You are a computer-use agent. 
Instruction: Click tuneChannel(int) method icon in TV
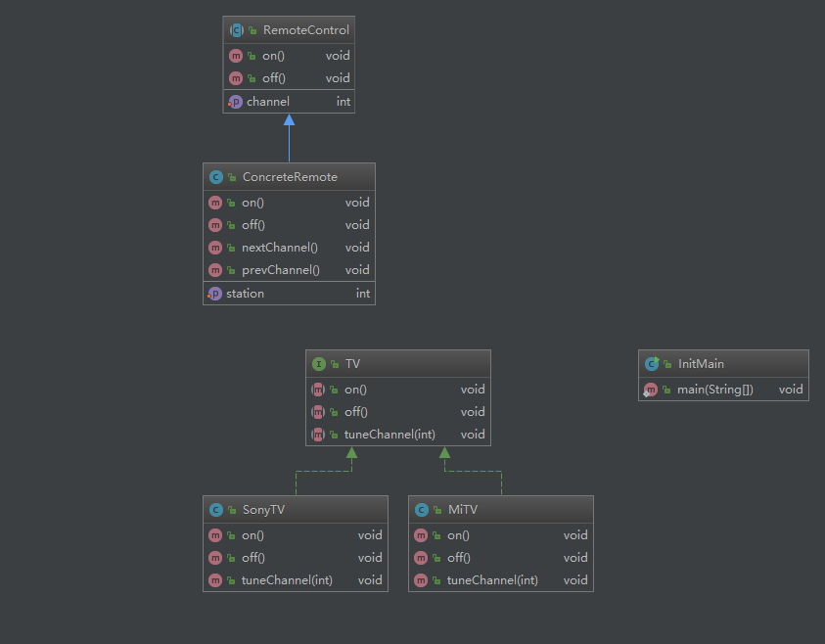pyautogui.click(x=318, y=436)
